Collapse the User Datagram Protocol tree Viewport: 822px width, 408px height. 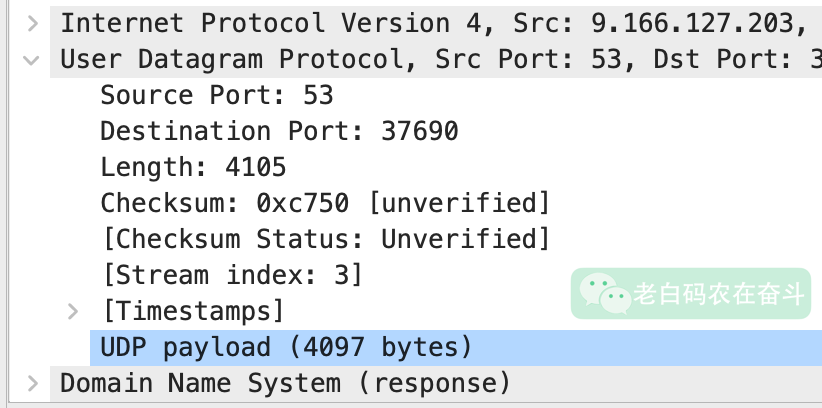coord(33,60)
